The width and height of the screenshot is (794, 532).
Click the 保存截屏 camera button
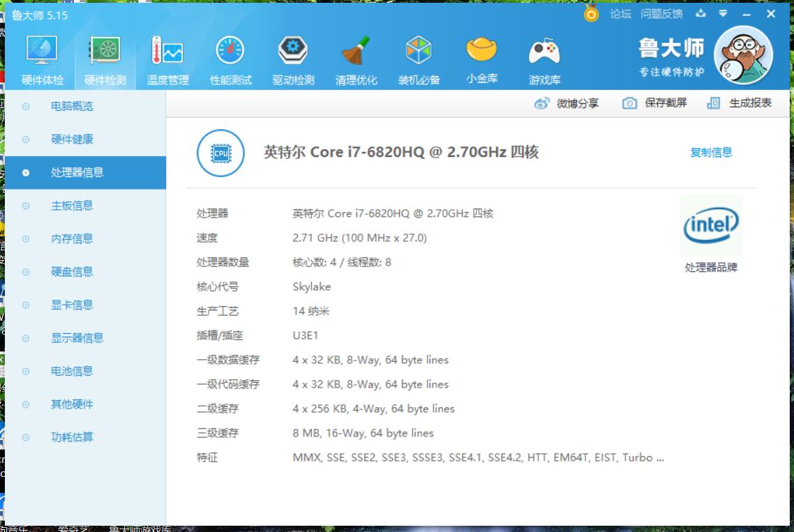tap(654, 103)
